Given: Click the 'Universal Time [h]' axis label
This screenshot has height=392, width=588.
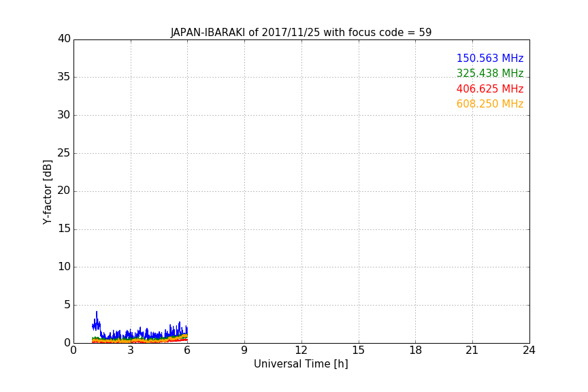Looking at the screenshot, I should pyautogui.click(x=301, y=364).
